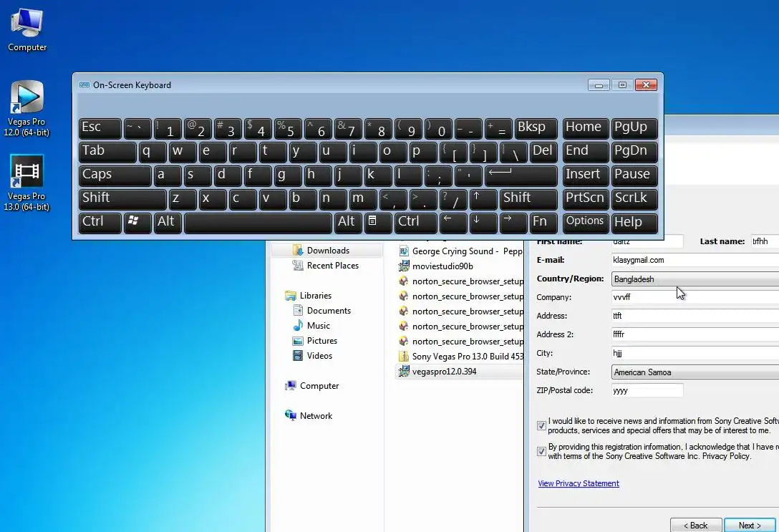
Task: Click the PgDn key on keyboard
Action: coord(634,152)
